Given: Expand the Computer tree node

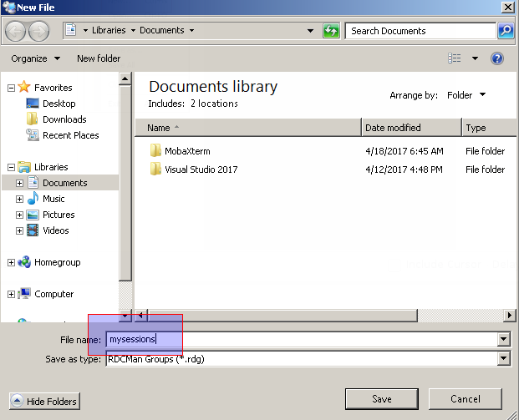Looking at the screenshot, I should (x=11, y=294).
